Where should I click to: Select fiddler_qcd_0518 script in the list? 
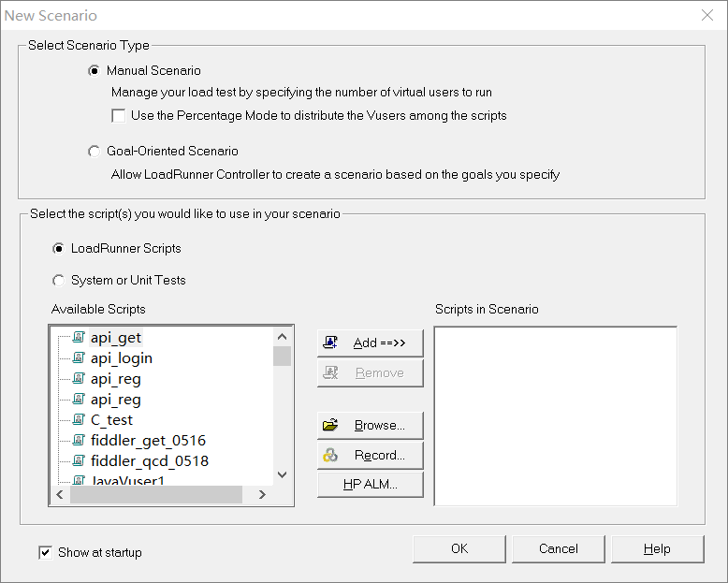point(150,461)
